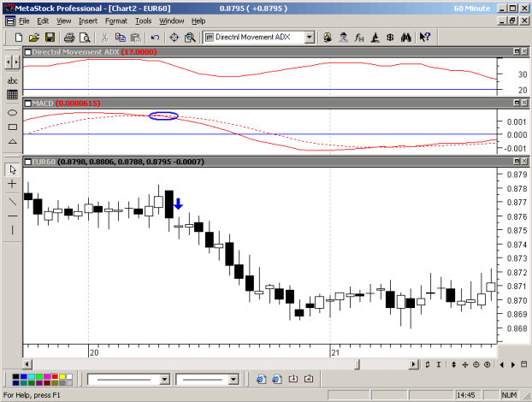Select the abc text tool
This screenshot has width=532, height=402.
pos(13,80)
